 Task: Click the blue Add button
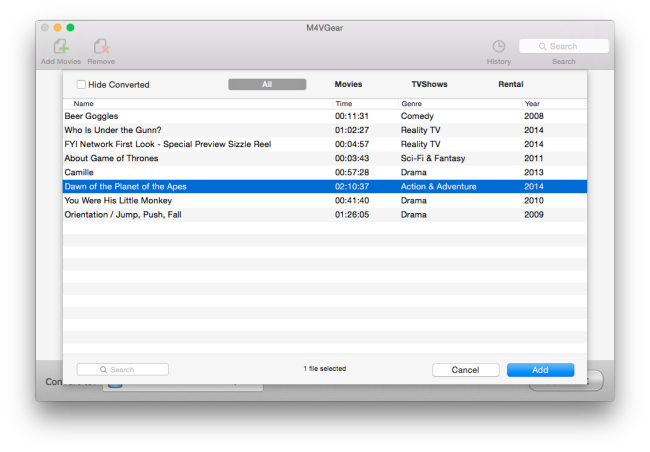tap(541, 370)
